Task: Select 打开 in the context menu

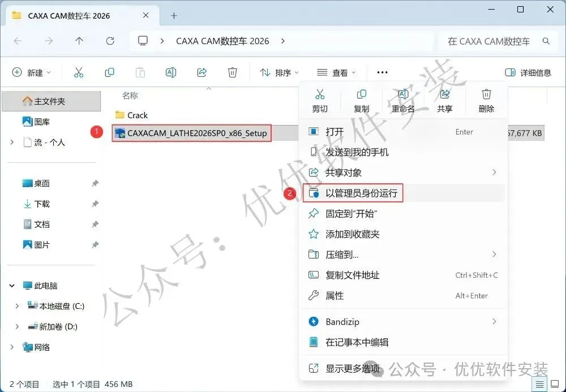Action: pyautogui.click(x=403, y=132)
